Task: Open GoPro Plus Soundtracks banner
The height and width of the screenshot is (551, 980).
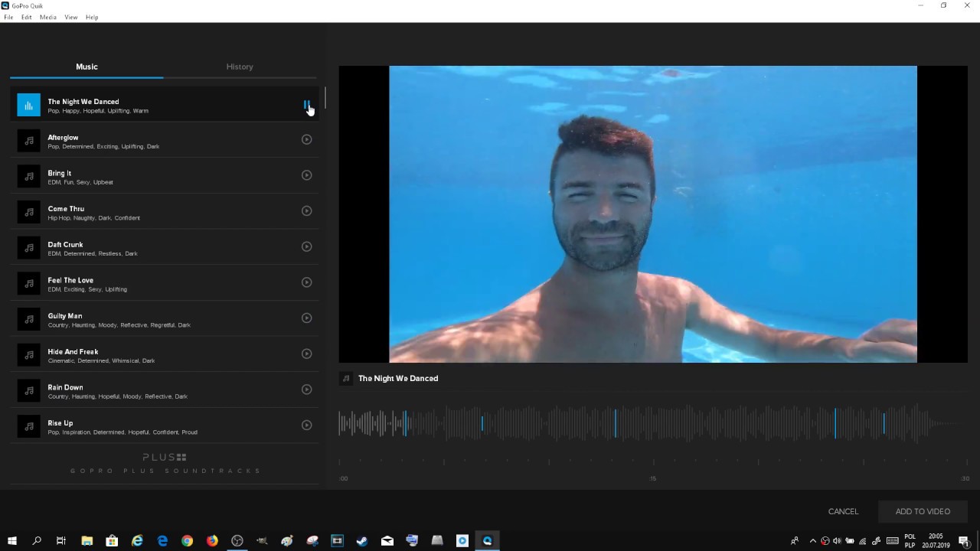Action: click(x=165, y=463)
